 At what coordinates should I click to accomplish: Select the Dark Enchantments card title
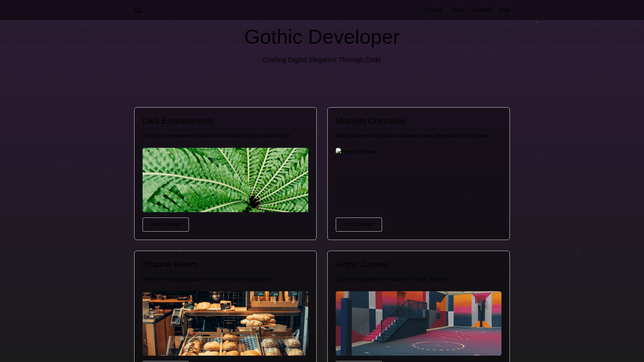tap(178, 121)
